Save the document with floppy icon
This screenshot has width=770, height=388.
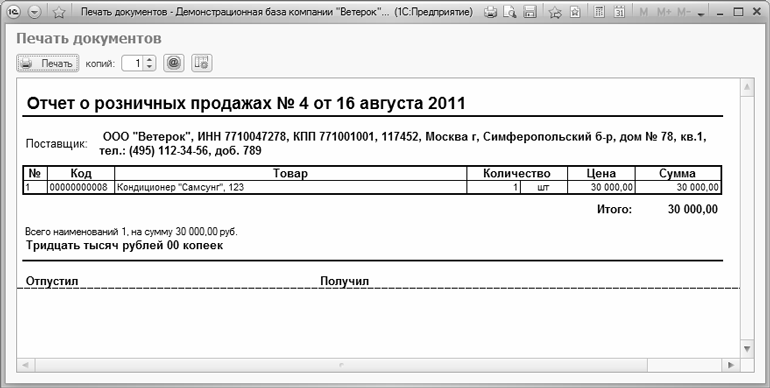click(x=530, y=12)
